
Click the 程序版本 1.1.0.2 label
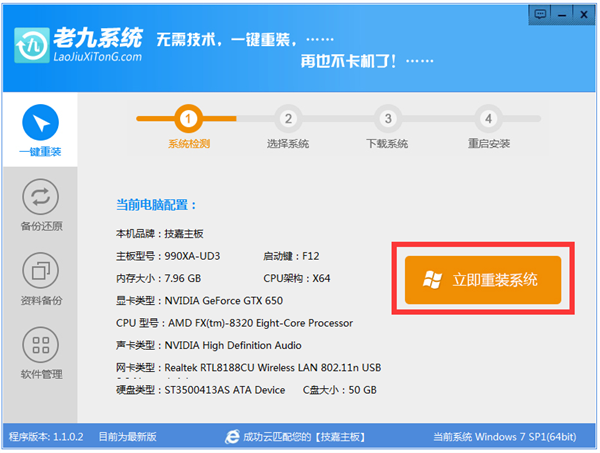pos(47,437)
